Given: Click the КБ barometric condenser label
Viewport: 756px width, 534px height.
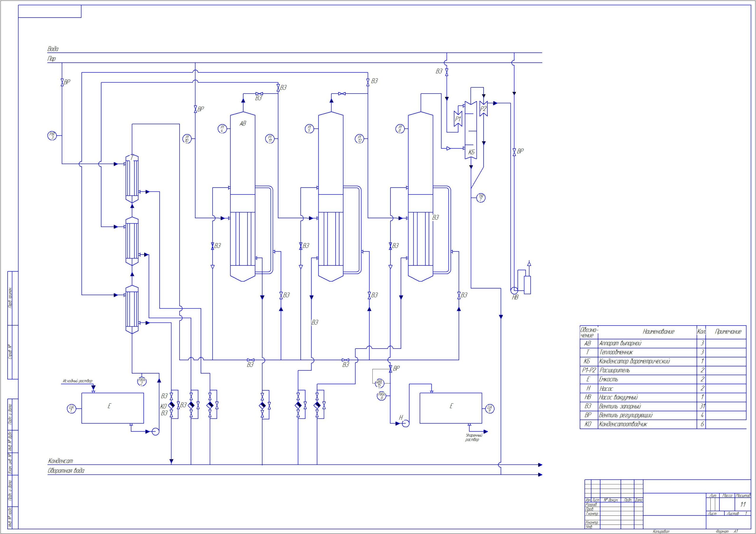Looking at the screenshot, I should click(472, 152).
